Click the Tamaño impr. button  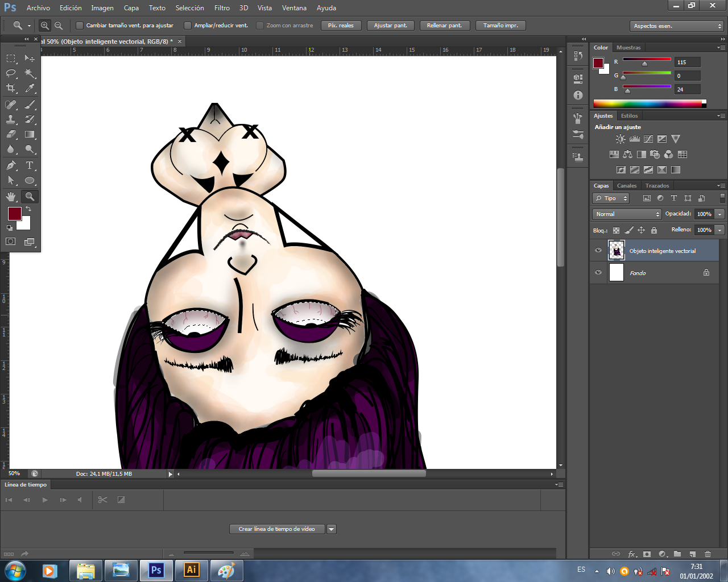(x=500, y=26)
